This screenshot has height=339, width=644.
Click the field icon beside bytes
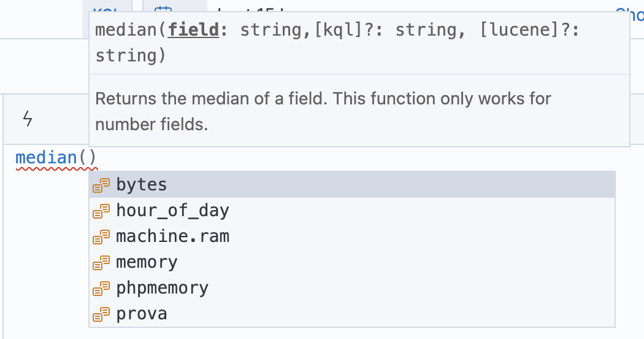101,185
